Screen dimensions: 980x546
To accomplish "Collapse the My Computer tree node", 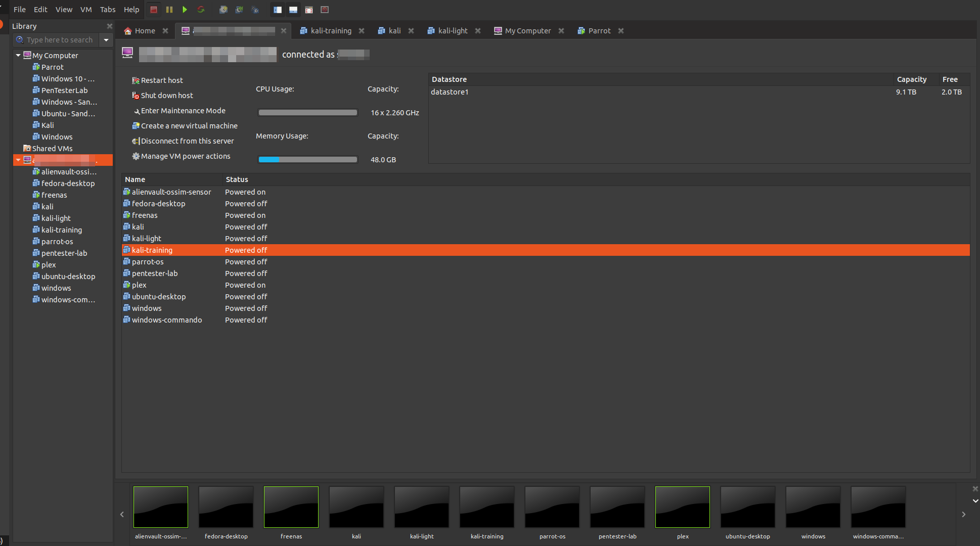I will (18, 55).
